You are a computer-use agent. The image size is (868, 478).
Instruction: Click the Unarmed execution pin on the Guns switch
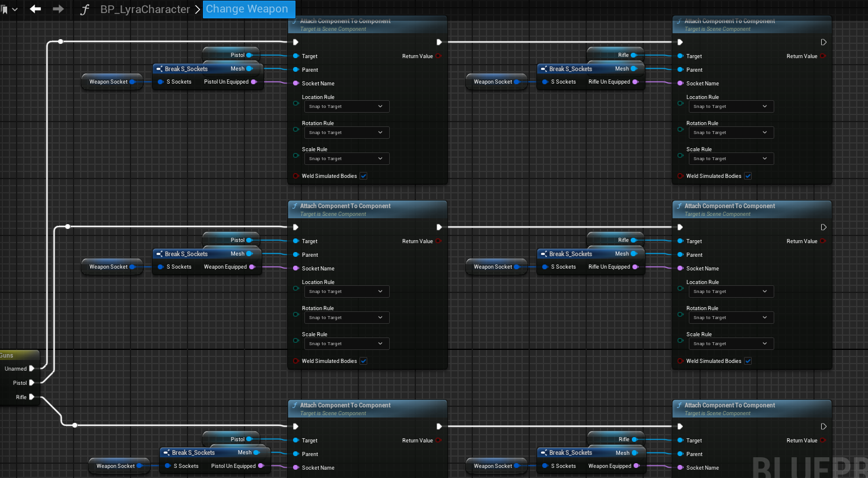click(32, 368)
